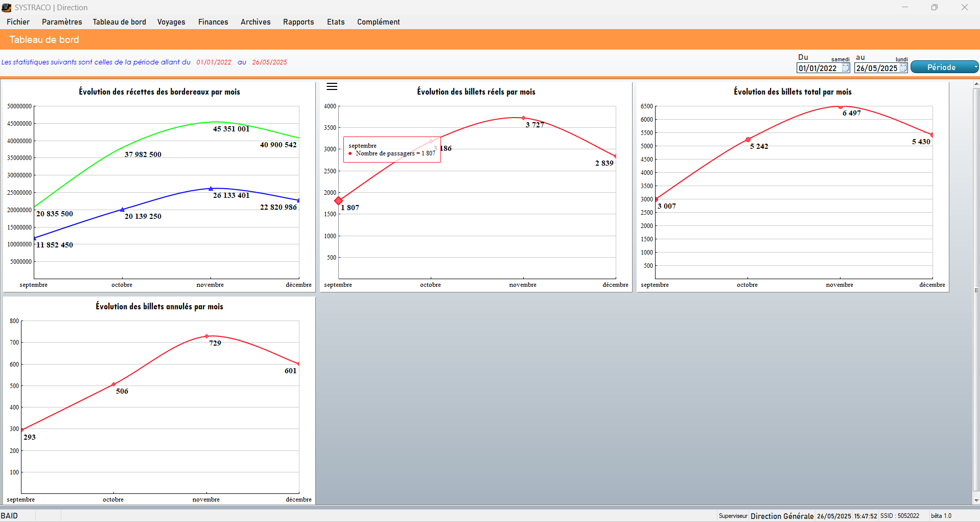Click the end date field 26/05/2025
Screen dimensions: 980x522
click(876, 68)
